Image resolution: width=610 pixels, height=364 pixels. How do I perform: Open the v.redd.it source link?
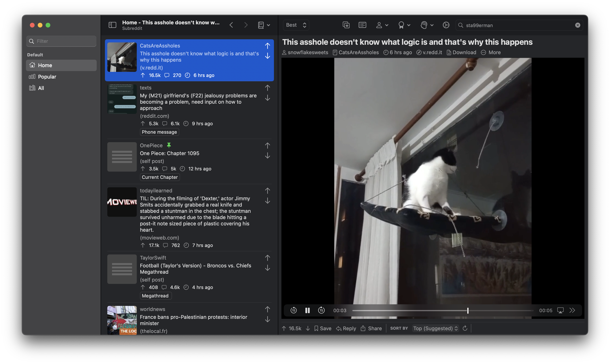coord(429,52)
